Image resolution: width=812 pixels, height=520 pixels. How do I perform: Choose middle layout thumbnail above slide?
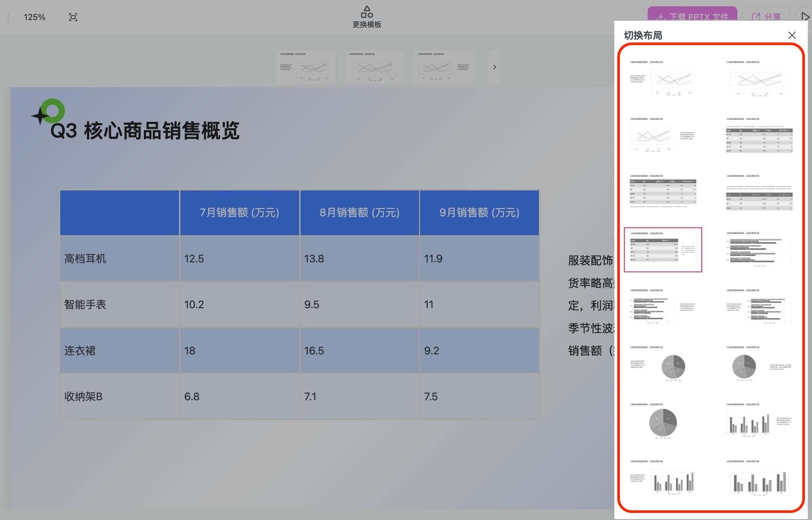click(x=375, y=67)
